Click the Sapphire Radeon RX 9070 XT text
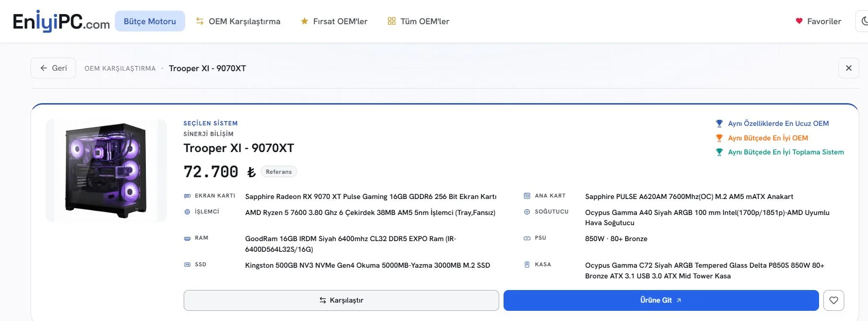The height and width of the screenshot is (321, 868). [371, 197]
